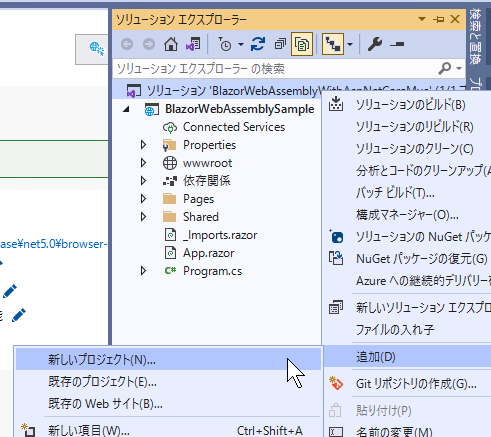The height and width of the screenshot is (437, 491).
Task: Expand the 依存関係 node
Action: (x=143, y=181)
